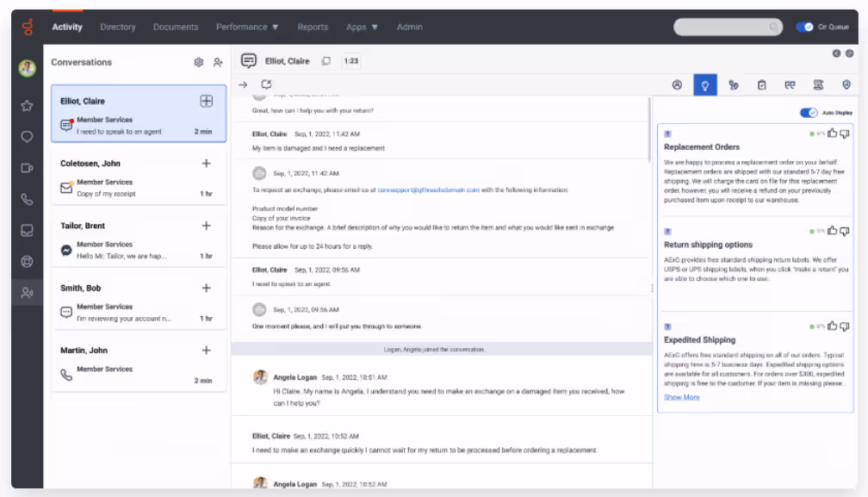Click the transfer arrow icon
Image resolution: width=868 pixels, height=497 pixels.
(x=243, y=84)
